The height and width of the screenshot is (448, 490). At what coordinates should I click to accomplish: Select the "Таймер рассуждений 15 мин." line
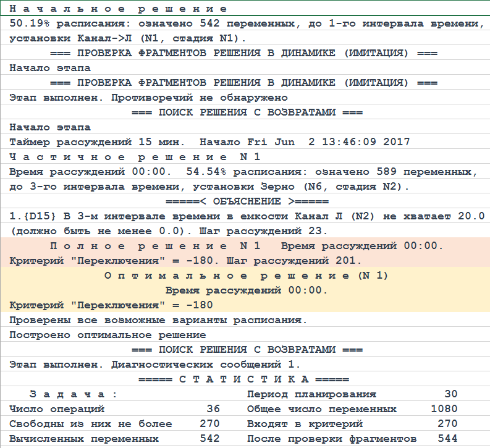click(209, 142)
